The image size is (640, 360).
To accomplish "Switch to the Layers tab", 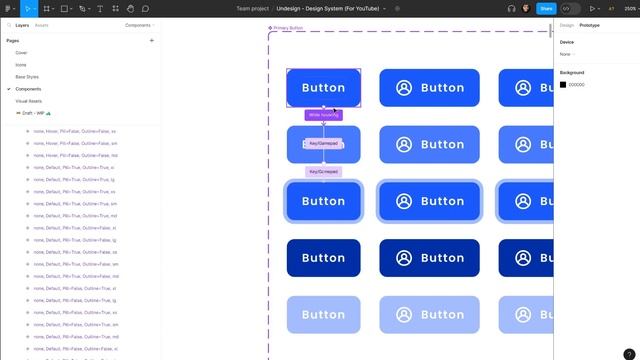I will pyautogui.click(x=22, y=25).
